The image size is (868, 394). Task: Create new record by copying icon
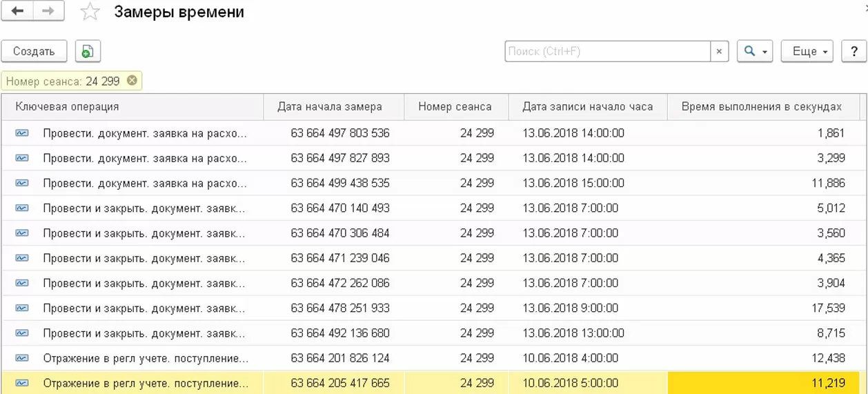(x=88, y=51)
